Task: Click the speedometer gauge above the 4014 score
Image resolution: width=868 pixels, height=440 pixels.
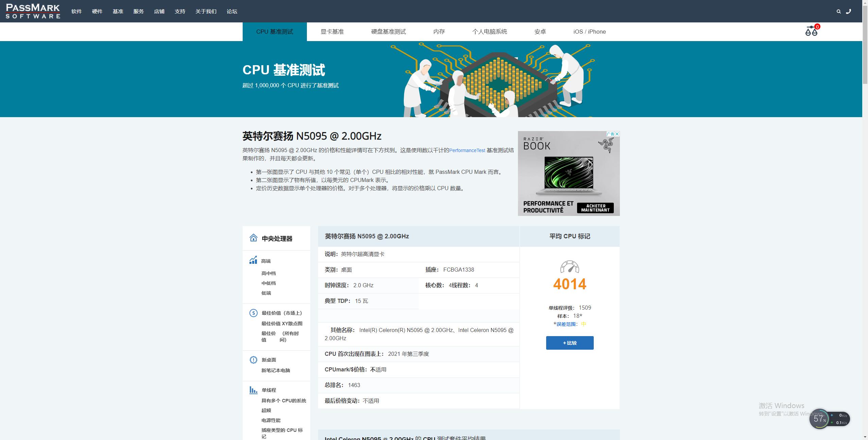Action: (569, 267)
